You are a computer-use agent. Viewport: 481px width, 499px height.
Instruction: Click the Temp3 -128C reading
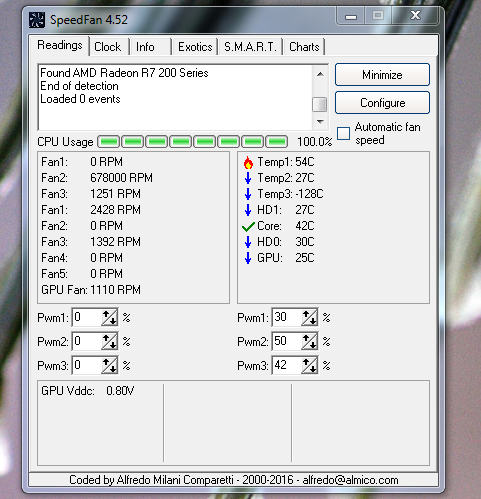[290, 194]
